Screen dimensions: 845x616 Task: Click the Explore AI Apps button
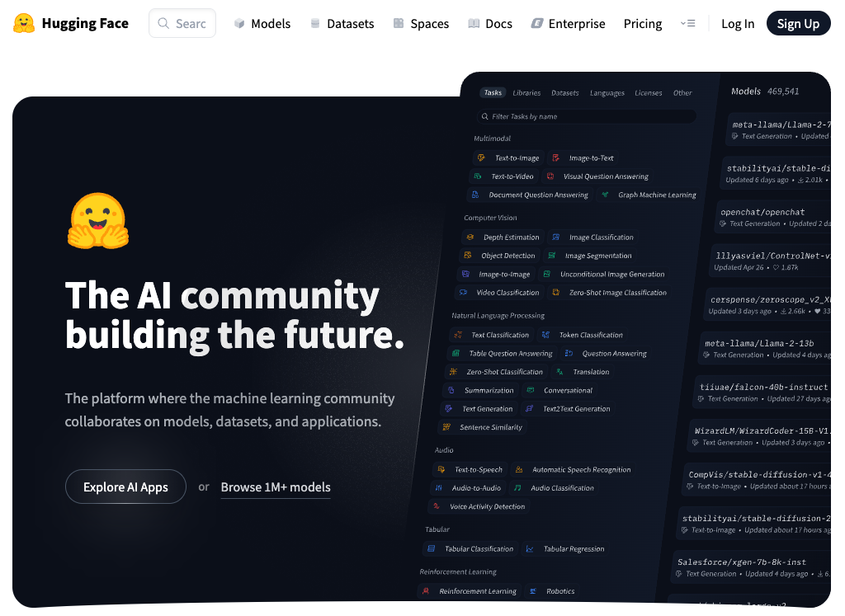tap(125, 487)
